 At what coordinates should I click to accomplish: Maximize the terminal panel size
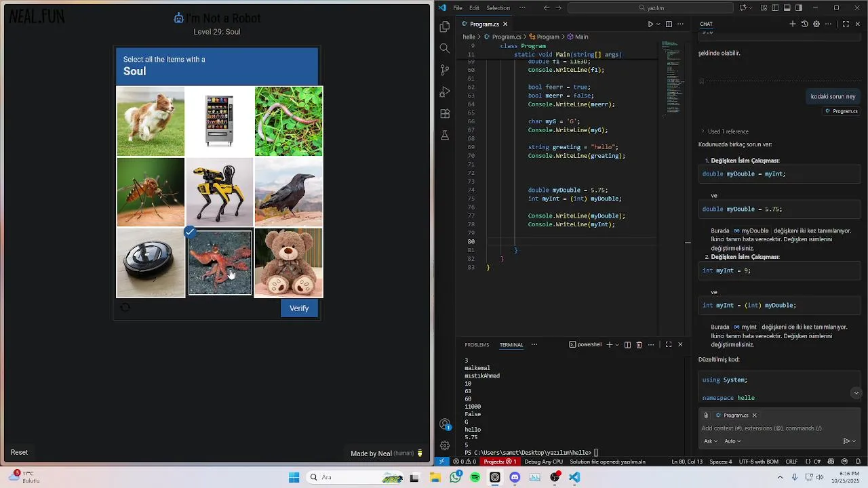668,344
